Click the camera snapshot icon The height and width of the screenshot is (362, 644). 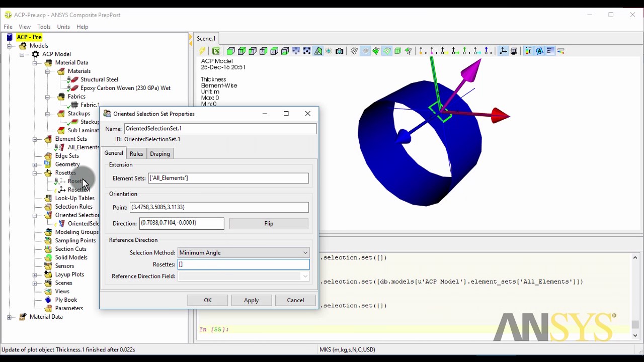point(340,51)
